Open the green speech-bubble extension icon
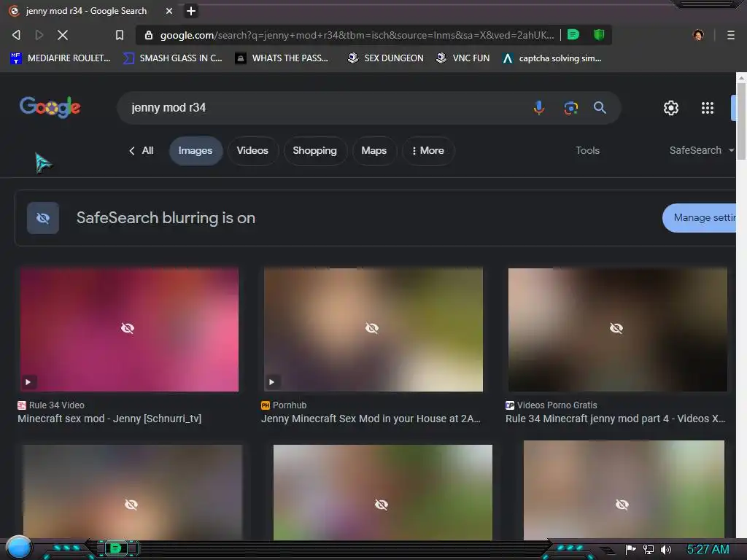This screenshot has height=560, width=747. pos(573,34)
